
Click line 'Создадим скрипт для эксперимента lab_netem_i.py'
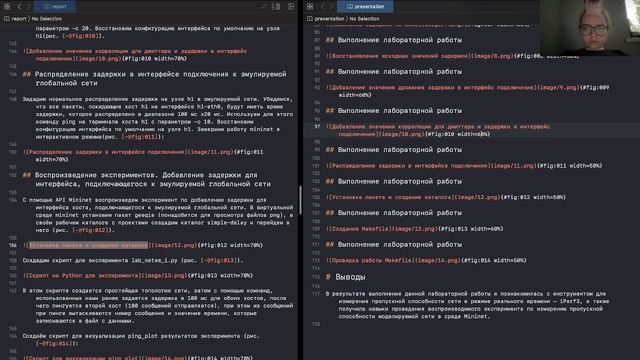pos(133,260)
